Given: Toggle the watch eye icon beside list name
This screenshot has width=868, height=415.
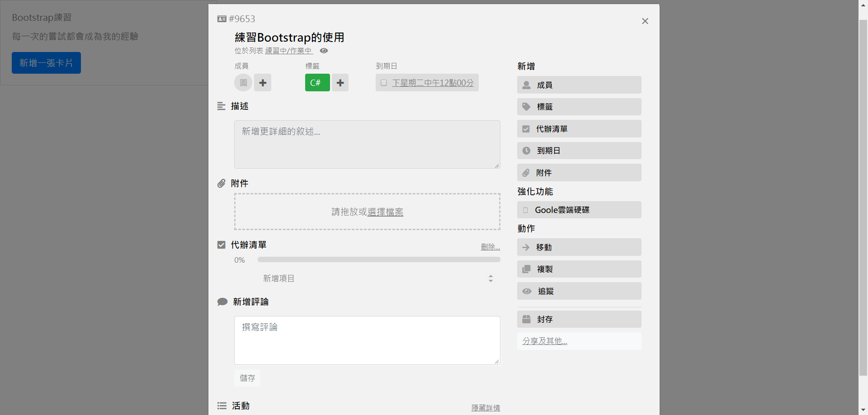Looking at the screenshot, I should click(x=324, y=51).
